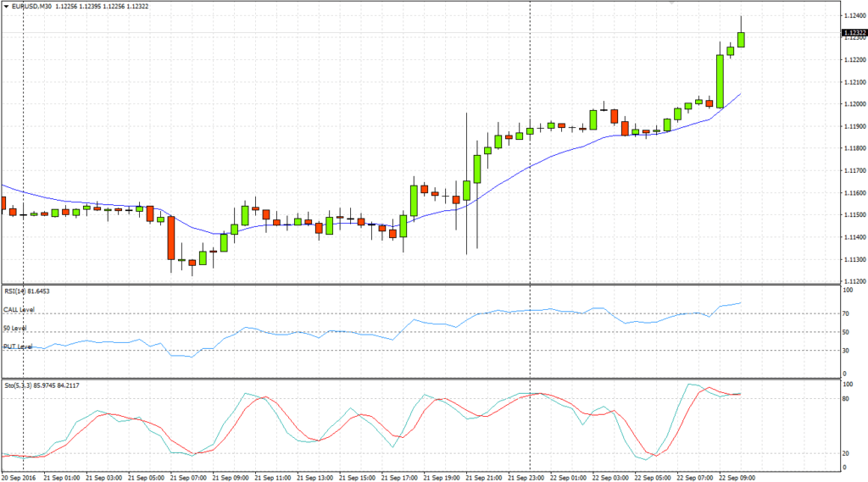This screenshot has height=482, width=868.
Task: Click the 22 Sep 09:00 time axis label
Action: click(x=737, y=476)
